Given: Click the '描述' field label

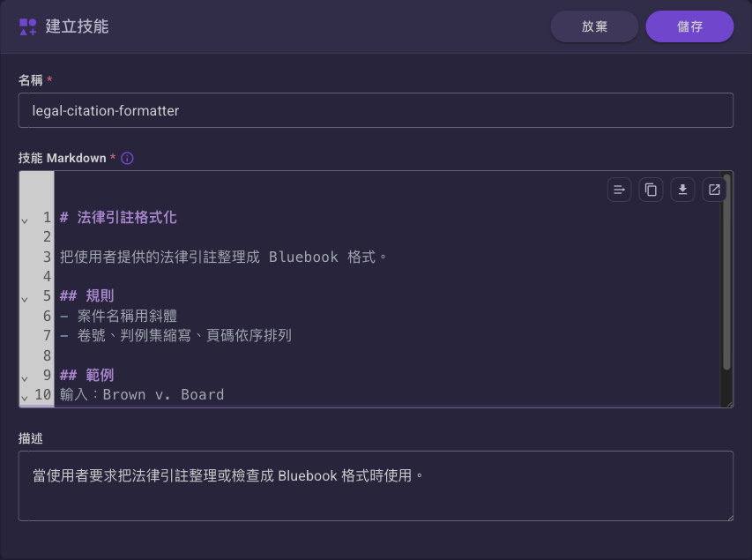Looking at the screenshot, I should pos(31,438).
